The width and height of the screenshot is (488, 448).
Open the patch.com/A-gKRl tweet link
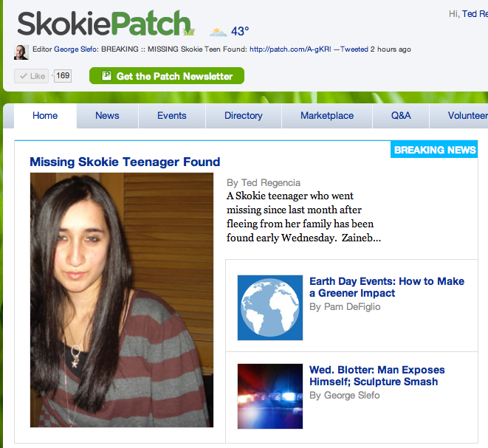290,49
